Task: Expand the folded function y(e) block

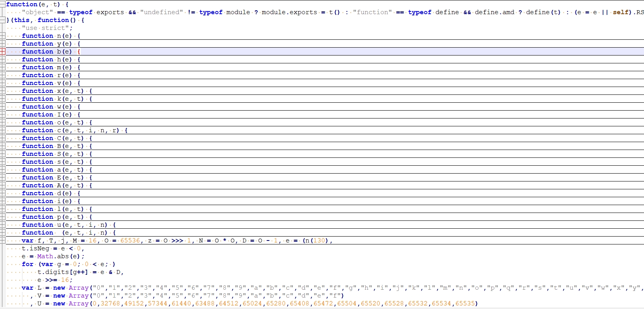Action: coord(3,44)
